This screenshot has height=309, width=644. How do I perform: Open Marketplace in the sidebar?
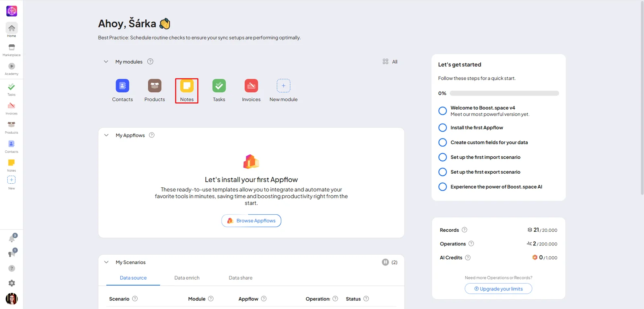tap(12, 50)
